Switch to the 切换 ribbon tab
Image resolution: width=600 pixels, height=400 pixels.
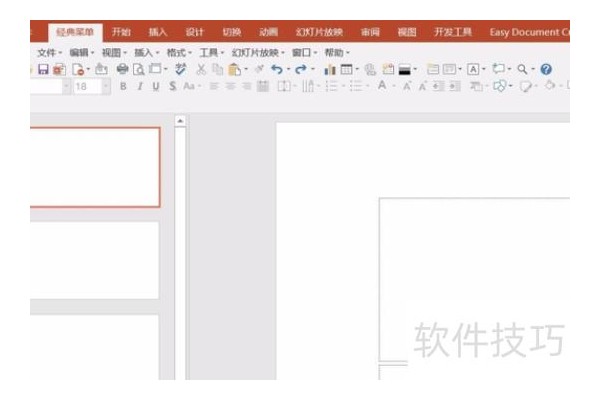(232, 32)
